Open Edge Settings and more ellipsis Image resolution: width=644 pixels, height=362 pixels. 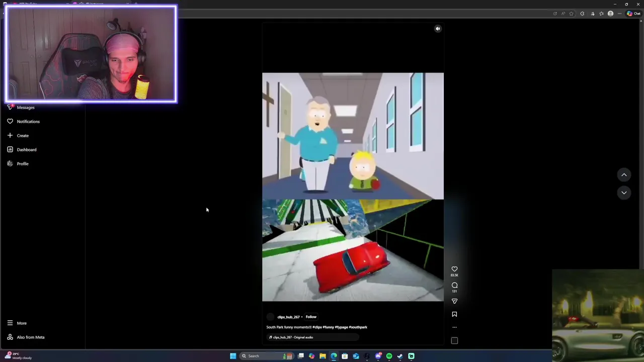coord(619,14)
